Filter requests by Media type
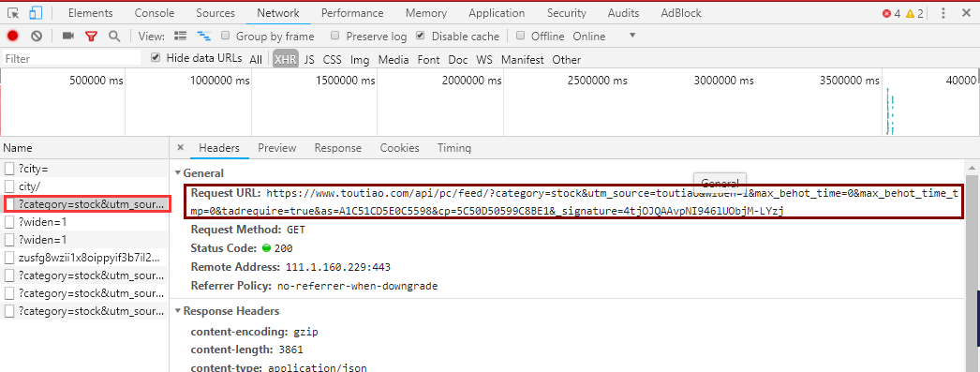980x372 pixels. click(393, 59)
